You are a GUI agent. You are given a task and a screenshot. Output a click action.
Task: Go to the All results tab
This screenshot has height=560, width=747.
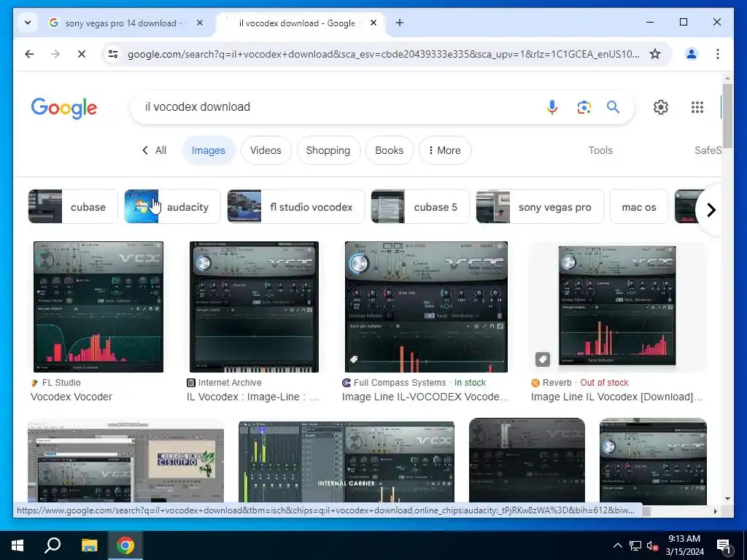(x=155, y=150)
